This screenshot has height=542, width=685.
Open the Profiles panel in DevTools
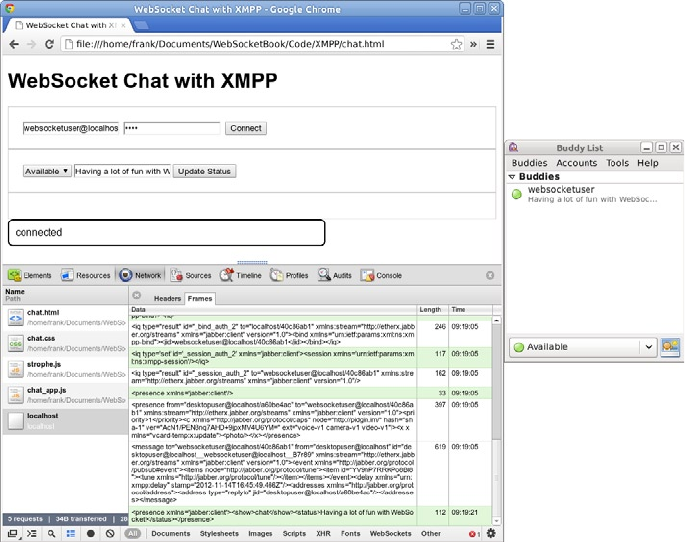pos(289,275)
